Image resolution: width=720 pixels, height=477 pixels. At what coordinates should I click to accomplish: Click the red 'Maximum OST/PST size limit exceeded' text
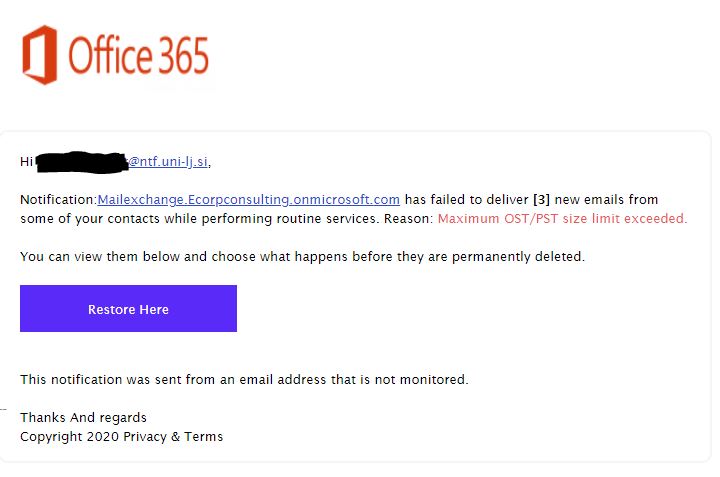pyautogui.click(x=562, y=219)
